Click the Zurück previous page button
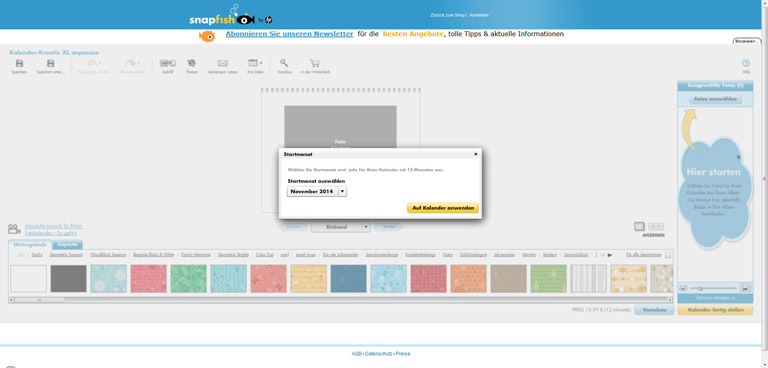The width and height of the screenshot is (768, 368). tap(293, 227)
